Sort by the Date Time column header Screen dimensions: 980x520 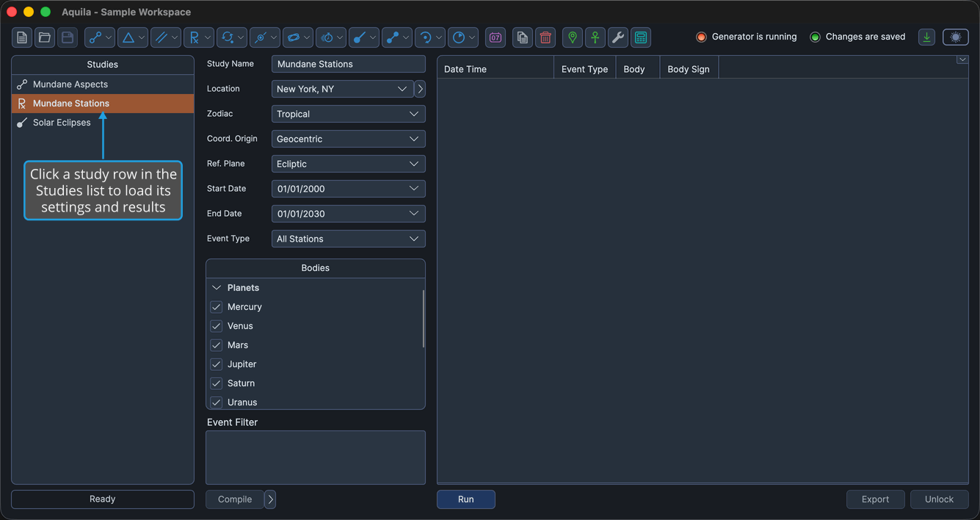[x=496, y=69]
